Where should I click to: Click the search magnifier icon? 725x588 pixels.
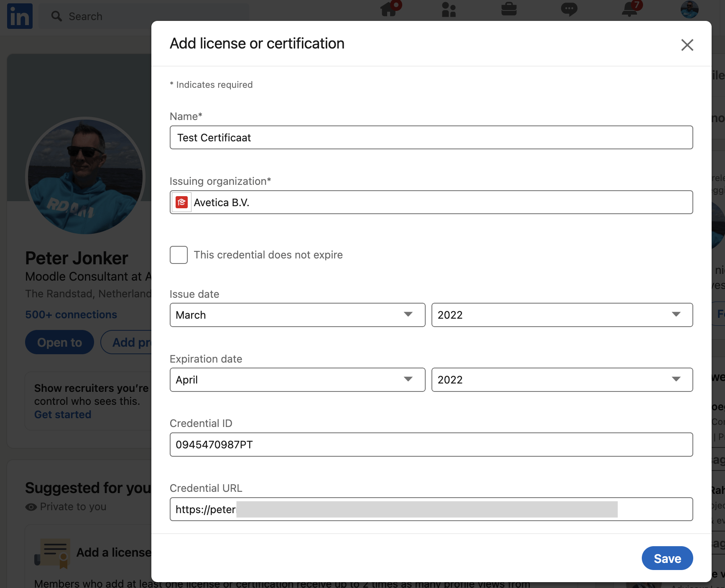[x=56, y=16]
